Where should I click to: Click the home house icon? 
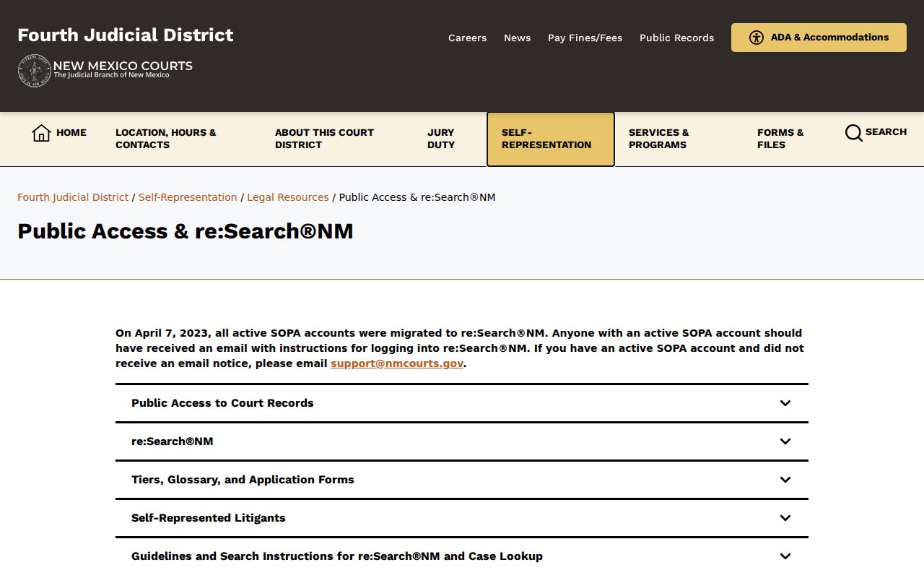pos(41,133)
